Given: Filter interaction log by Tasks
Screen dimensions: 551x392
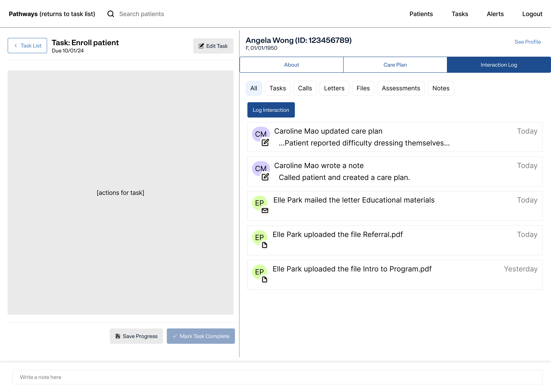Looking at the screenshot, I should coord(278,88).
